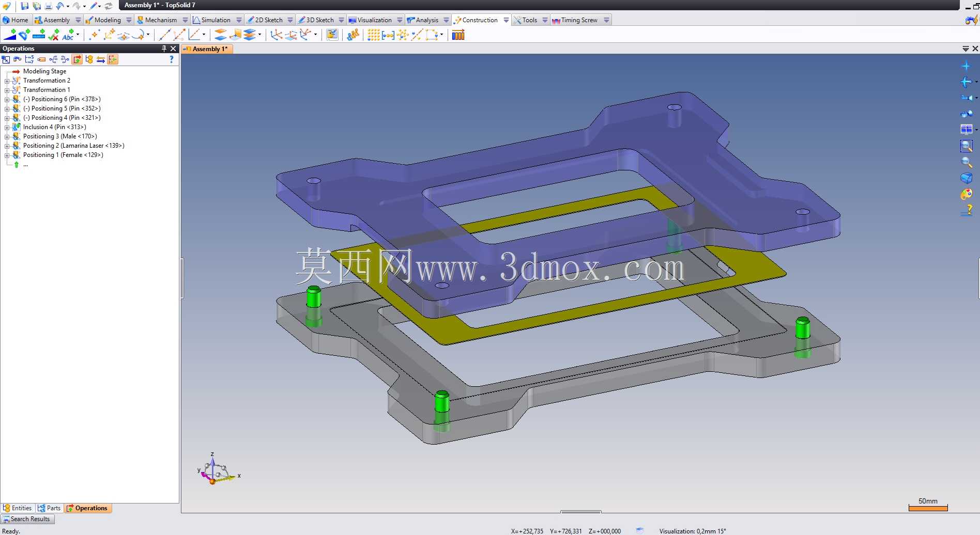Screen dimensions: 980x535
Task: Click the stacked offset planes icon
Action: (x=250, y=35)
